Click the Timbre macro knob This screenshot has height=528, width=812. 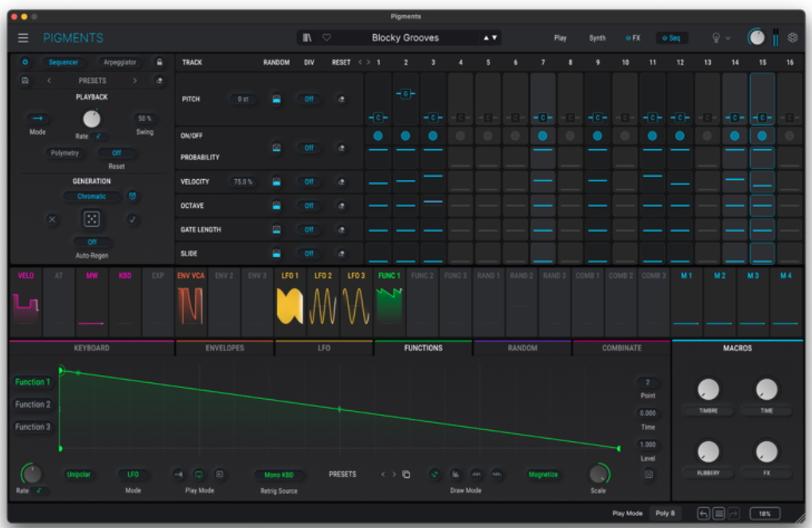[708, 389]
